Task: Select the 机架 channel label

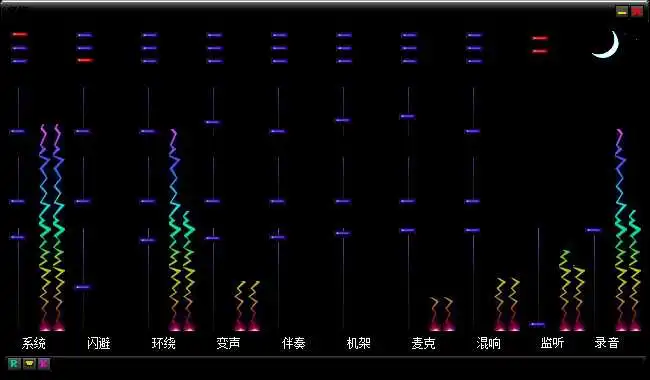Action: (x=359, y=343)
